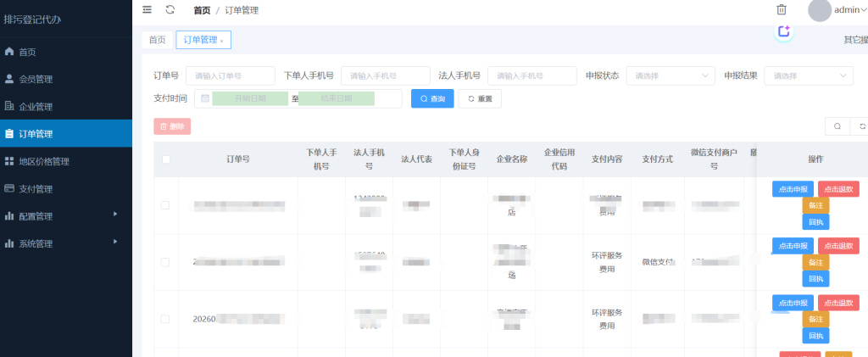Toggle the select-all checkbox in the table header
Viewport: 868px width, 357px height.
165,159
